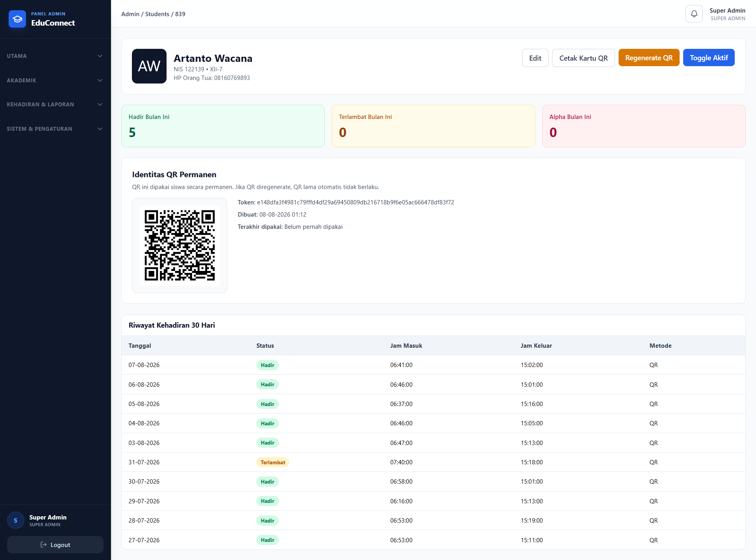Screen dimensions: 756x560
Task: Click the Status column header
Action: [265, 345]
